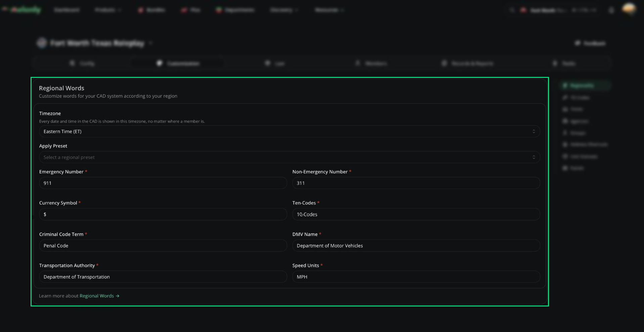Click the 'Customize words for your CAD system' subtitle

(x=108, y=96)
